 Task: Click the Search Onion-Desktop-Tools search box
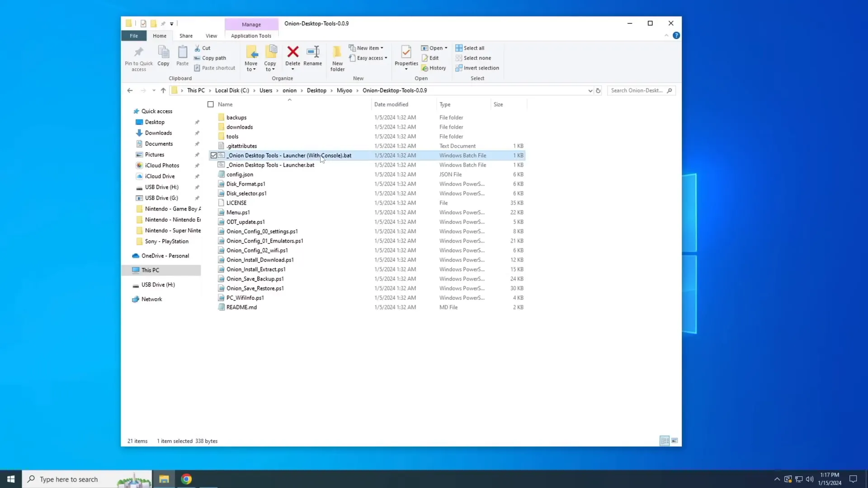pyautogui.click(x=641, y=90)
